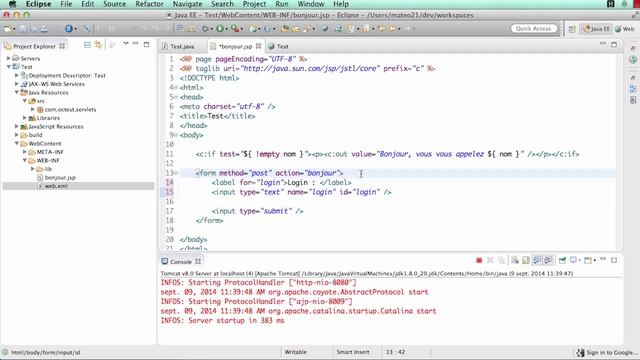Click the Open Web Browser globe icon
640x360 pixels.
[x=325, y=29]
